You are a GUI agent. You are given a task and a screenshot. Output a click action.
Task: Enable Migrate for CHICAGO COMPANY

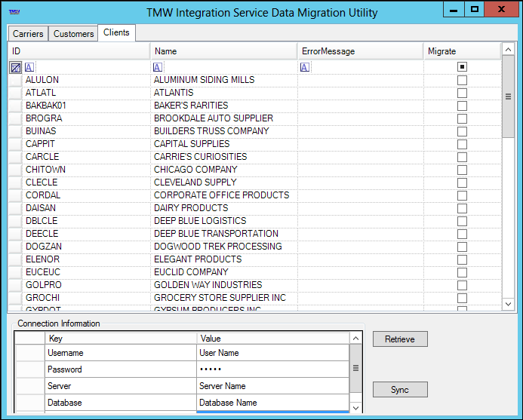pyautogui.click(x=462, y=170)
